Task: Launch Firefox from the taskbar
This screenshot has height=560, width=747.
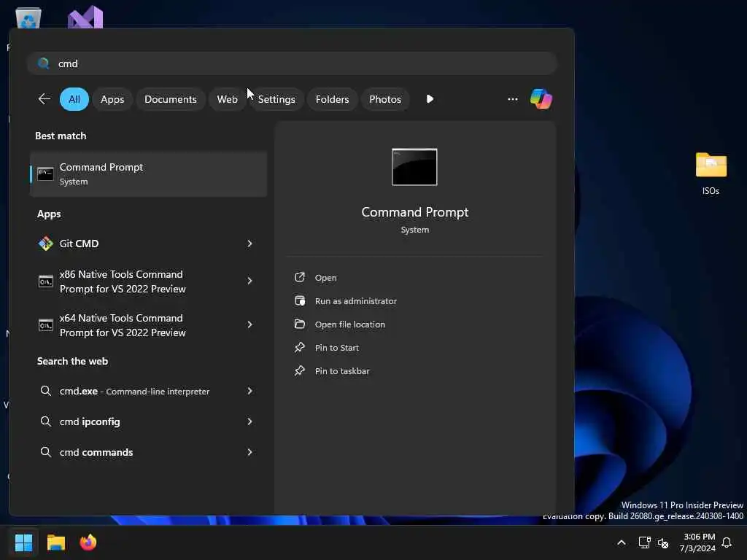Action: (88, 542)
